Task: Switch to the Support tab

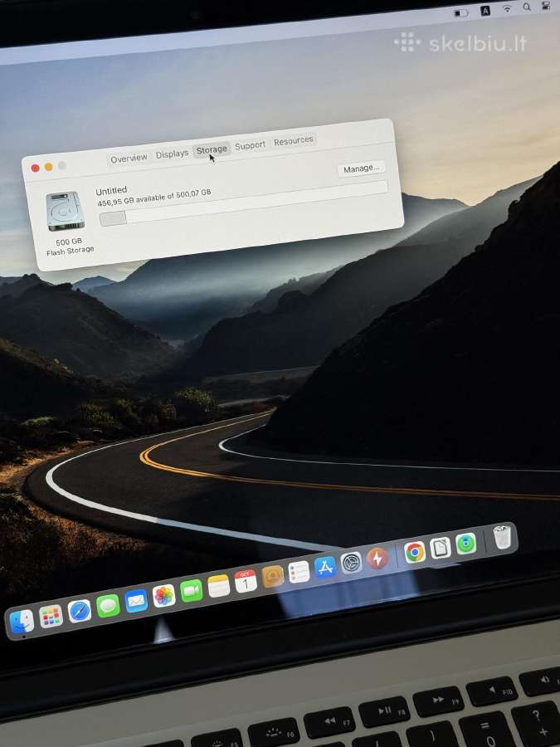Action: [250, 145]
